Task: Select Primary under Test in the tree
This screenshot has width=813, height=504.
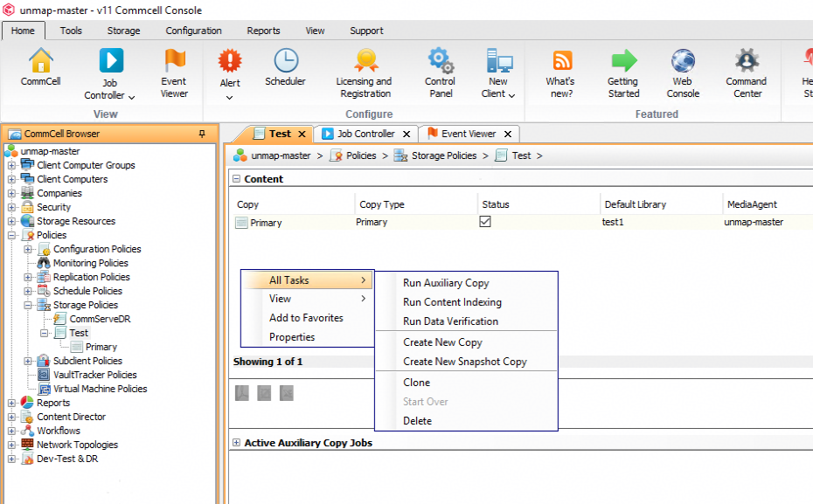Action: (x=101, y=347)
